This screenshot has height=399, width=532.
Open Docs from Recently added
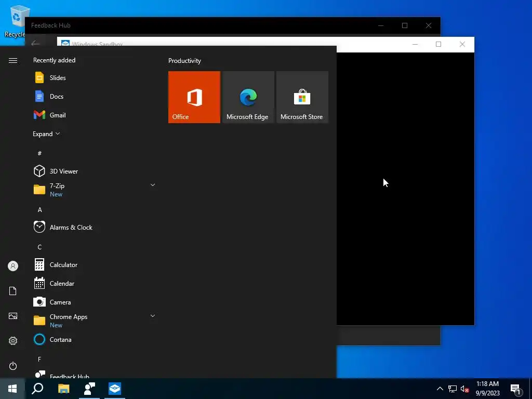95,96
